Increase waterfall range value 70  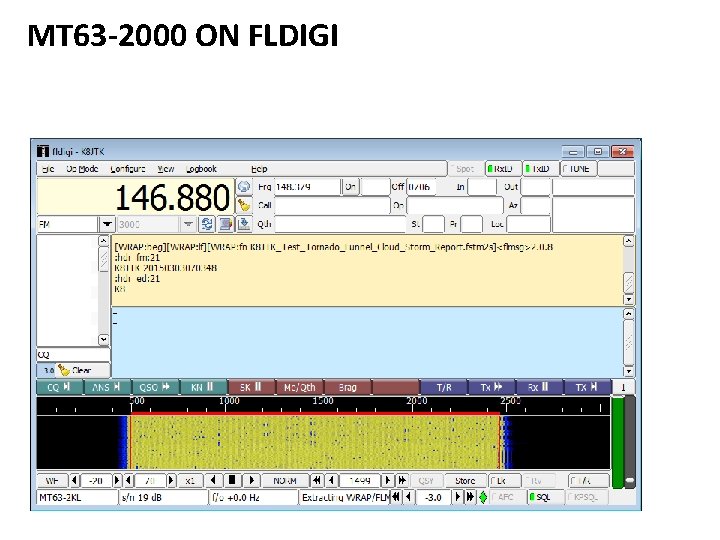(171, 480)
